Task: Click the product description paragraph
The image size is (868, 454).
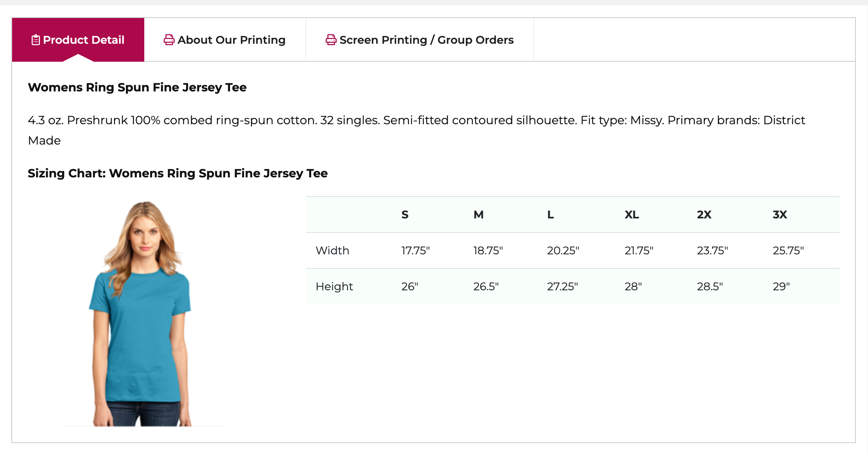Action: pyautogui.click(x=416, y=130)
